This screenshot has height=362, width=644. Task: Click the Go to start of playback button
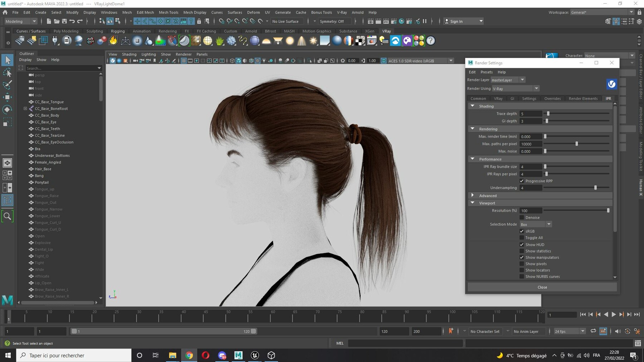[583, 314]
